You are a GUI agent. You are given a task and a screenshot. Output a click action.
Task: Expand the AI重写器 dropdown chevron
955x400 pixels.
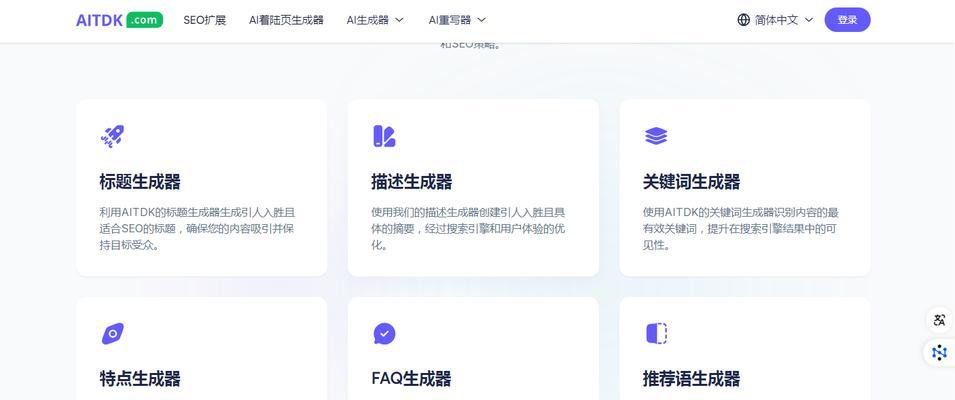tap(481, 20)
